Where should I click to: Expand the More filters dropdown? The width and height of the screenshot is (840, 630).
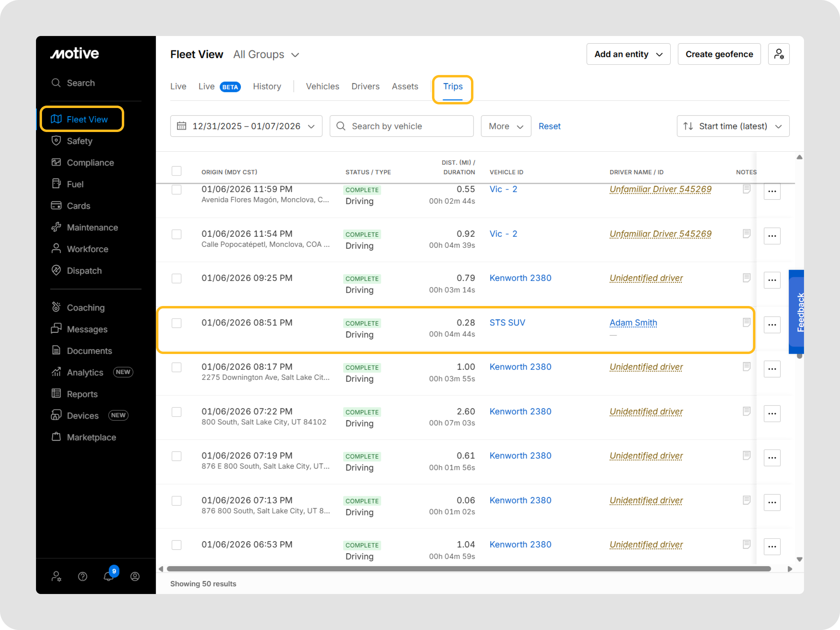[505, 126]
